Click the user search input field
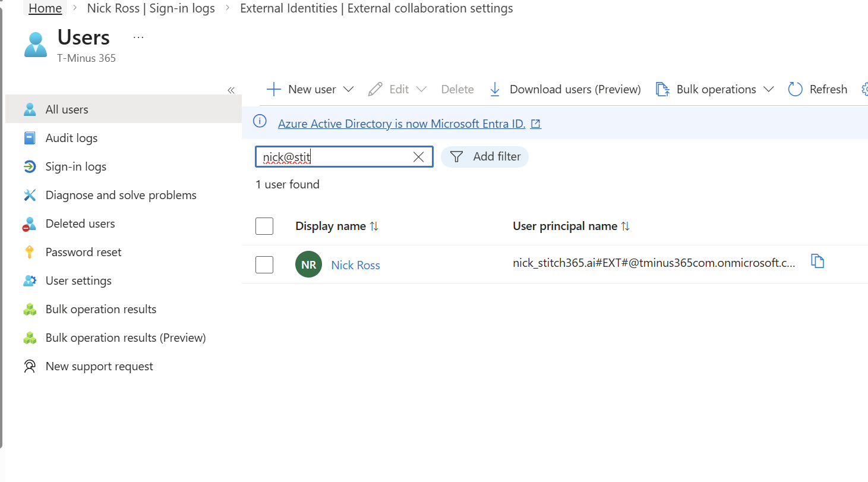Screen dimensions: 868x482 click(333, 157)
